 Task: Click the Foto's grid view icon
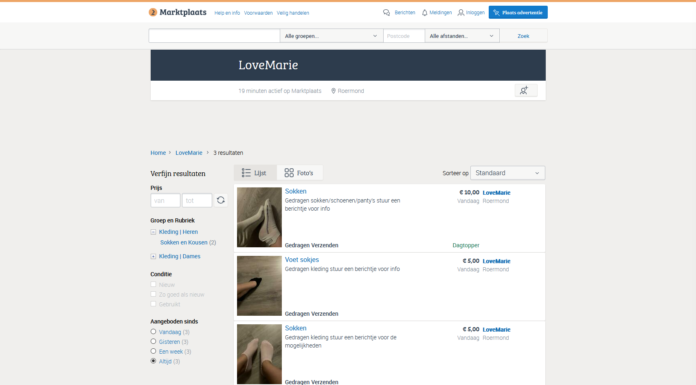[x=289, y=173]
